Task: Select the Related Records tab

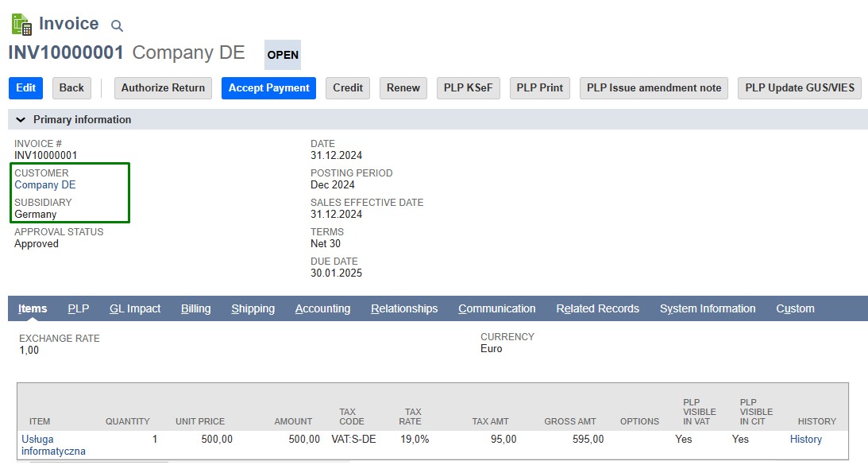Action: point(597,308)
